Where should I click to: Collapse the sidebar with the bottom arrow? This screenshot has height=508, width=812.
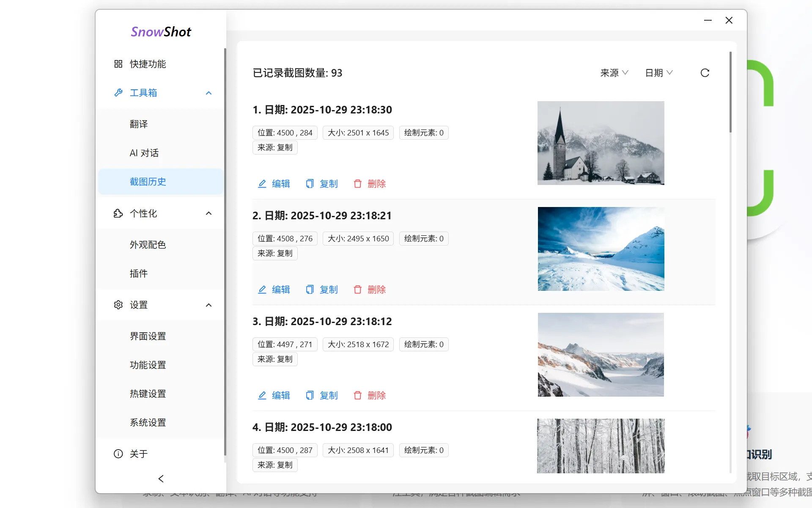[x=161, y=478]
